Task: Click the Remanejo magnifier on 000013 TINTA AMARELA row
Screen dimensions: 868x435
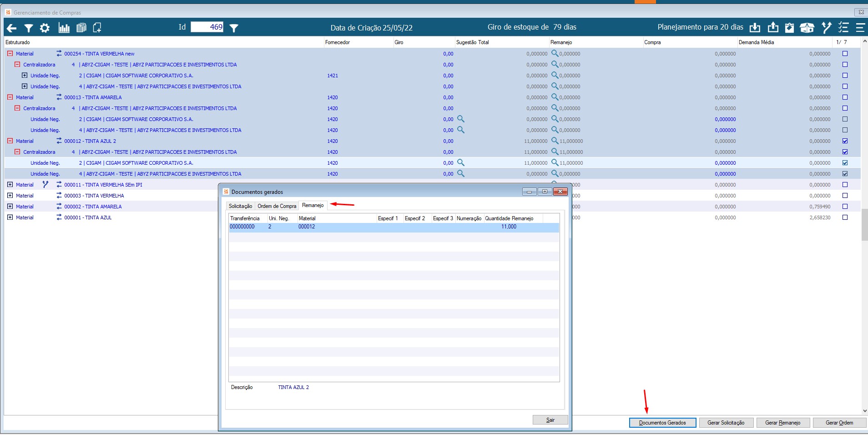Action: point(555,97)
